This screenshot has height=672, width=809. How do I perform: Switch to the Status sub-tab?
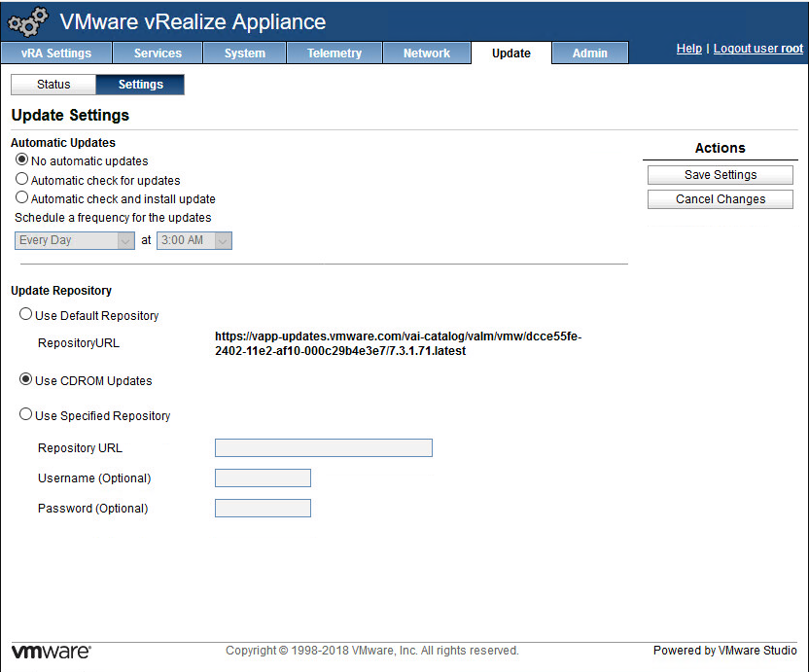click(53, 85)
